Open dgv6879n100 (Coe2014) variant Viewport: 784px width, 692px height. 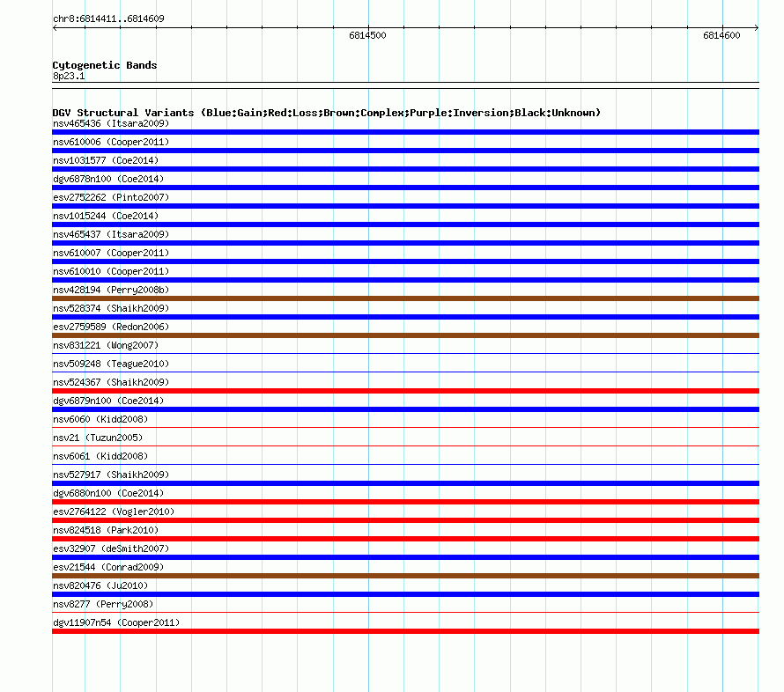pyautogui.click(x=108, y=401)
